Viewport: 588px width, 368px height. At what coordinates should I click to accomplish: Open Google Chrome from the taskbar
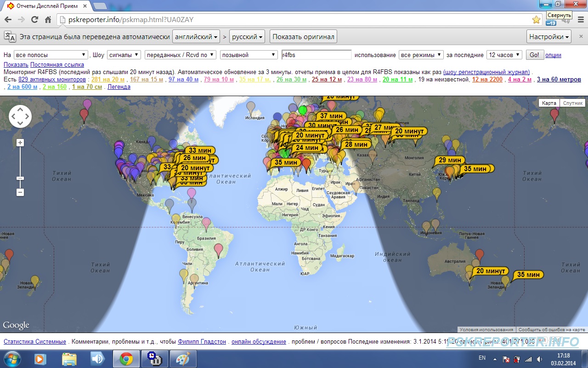[x=126, y=358]
